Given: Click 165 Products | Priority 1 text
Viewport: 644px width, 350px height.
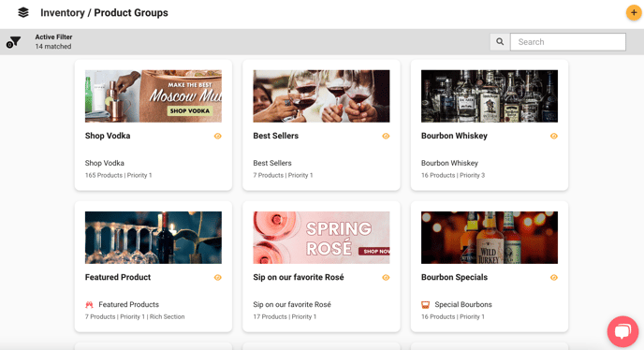Looking at the screenshot, I should point(118,175).
